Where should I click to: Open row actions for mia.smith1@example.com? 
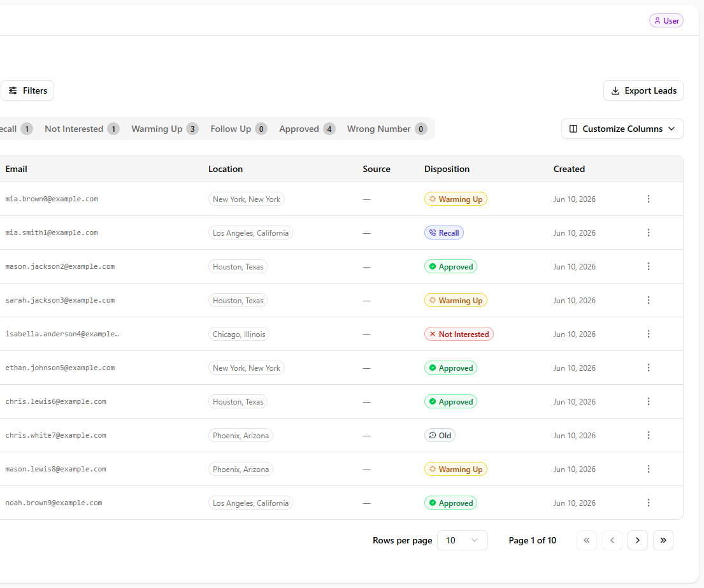point(649,233)
